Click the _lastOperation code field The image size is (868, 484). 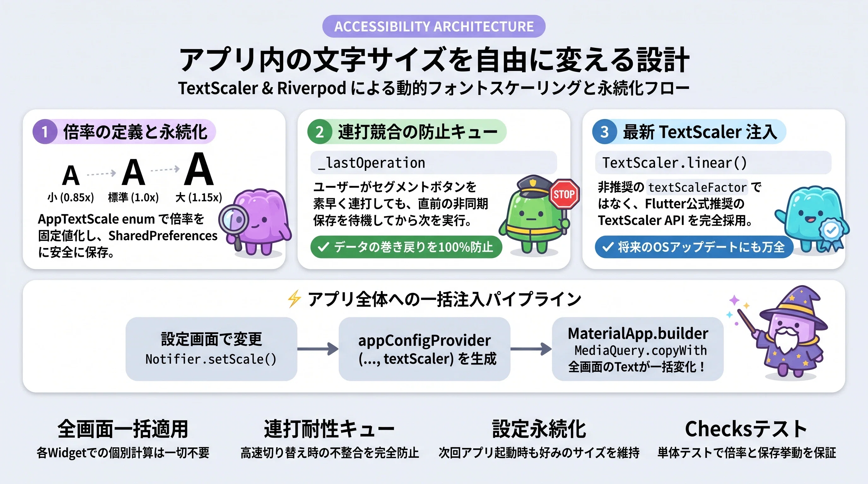click(433, 163)
